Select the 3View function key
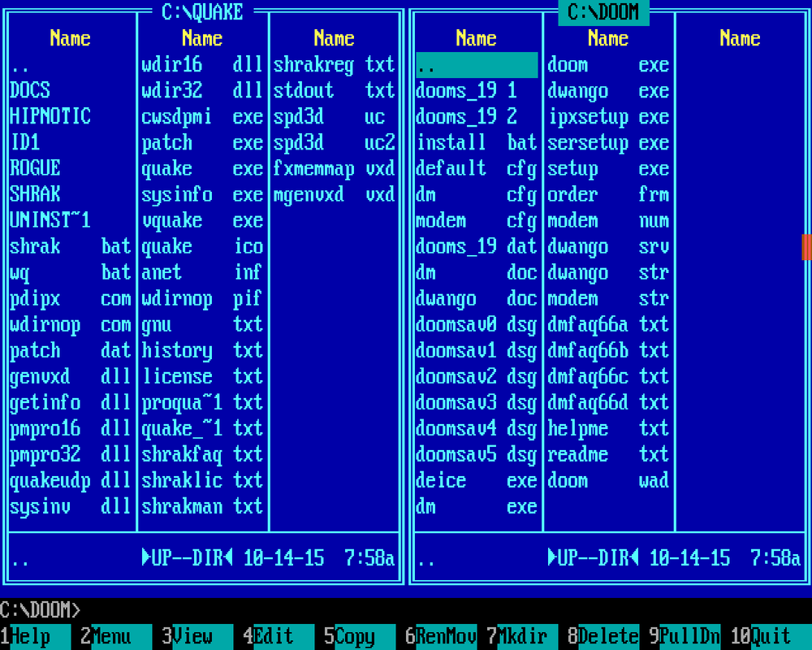 [x=198, y=636]
